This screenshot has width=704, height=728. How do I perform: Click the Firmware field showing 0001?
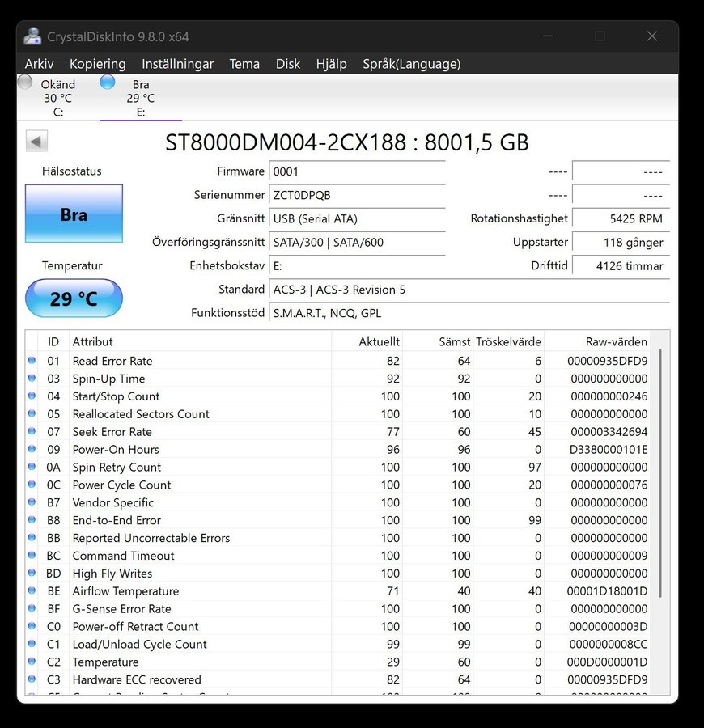(x=357, y=171)
